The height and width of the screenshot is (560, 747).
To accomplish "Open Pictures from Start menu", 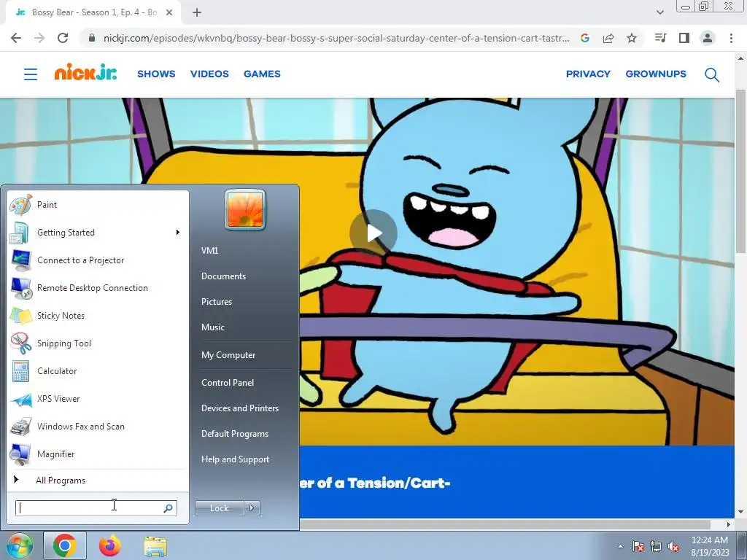I will tap(216, 302).
